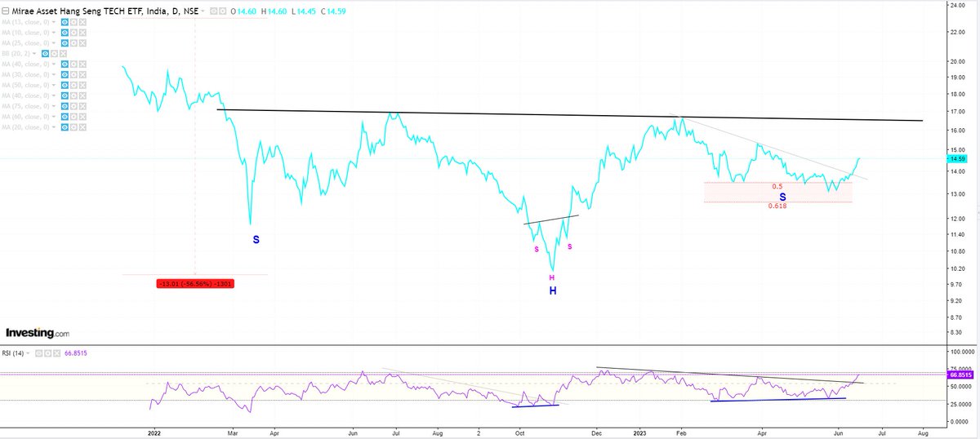The height and width of the screenshot is (439, 980).
Task: Remove the MA (13, close, 0) indicator
Action: 82,23
